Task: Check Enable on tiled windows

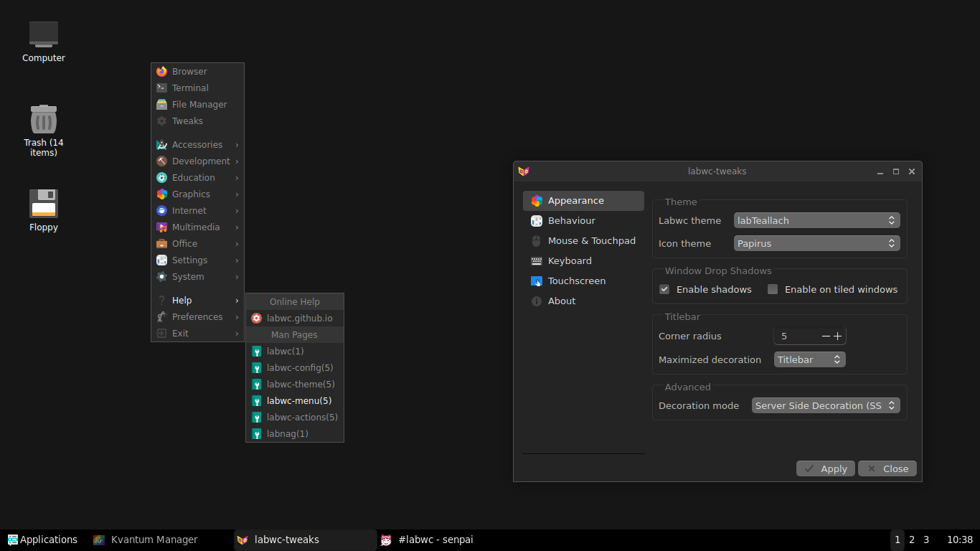Action: pos(773,290)
